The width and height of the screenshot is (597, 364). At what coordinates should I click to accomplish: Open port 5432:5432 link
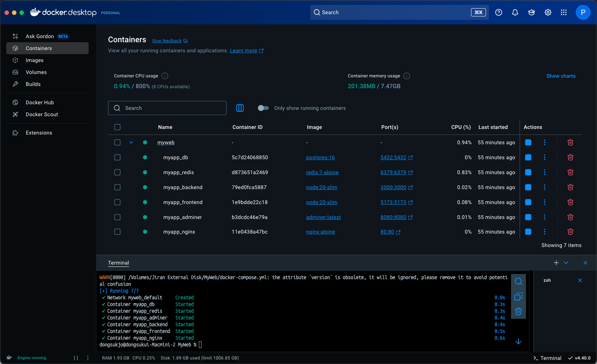[396, 157]
